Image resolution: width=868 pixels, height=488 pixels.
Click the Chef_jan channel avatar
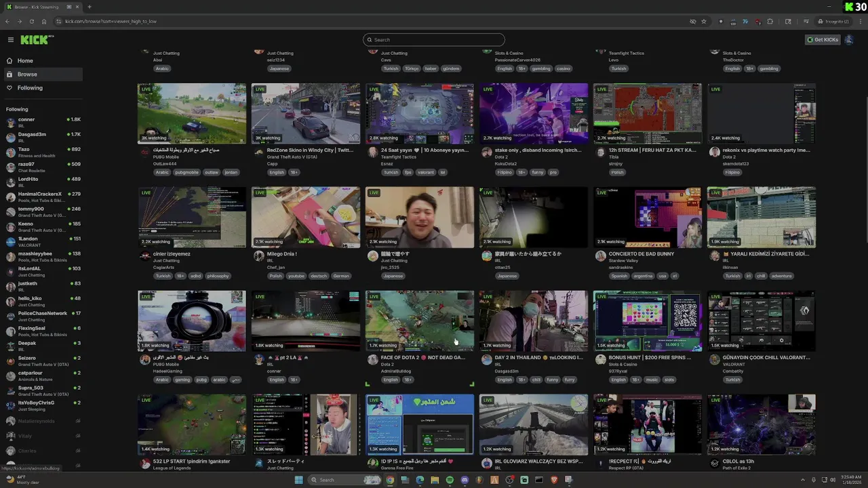tap(258, 256)
